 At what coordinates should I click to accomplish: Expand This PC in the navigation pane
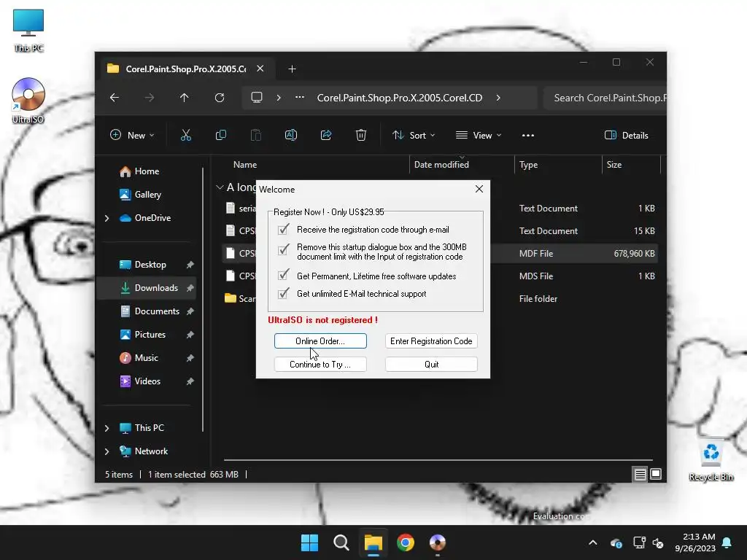pyautogui.click(x=107, y=428)
